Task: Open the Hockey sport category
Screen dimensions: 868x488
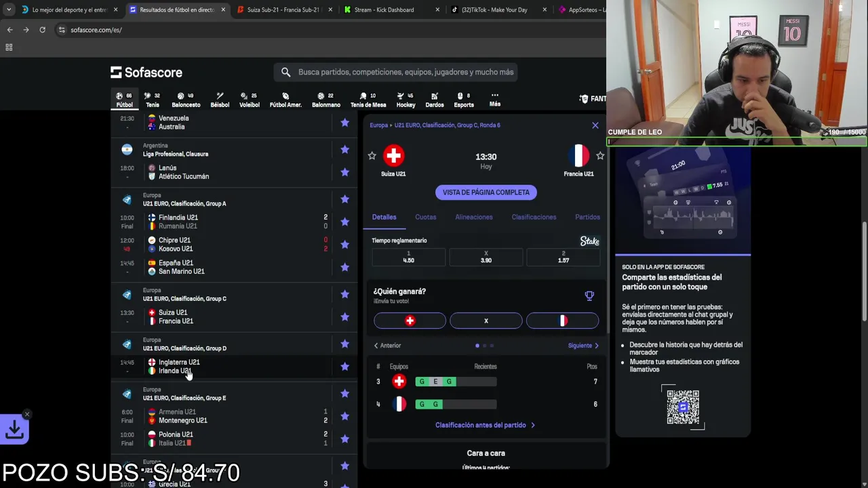Action: [406, 100]
